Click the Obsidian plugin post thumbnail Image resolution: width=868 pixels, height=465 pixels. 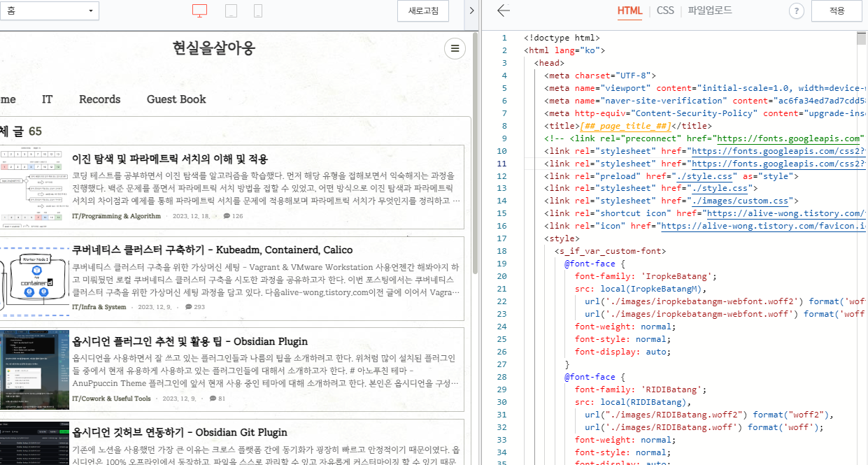[34, 369]
